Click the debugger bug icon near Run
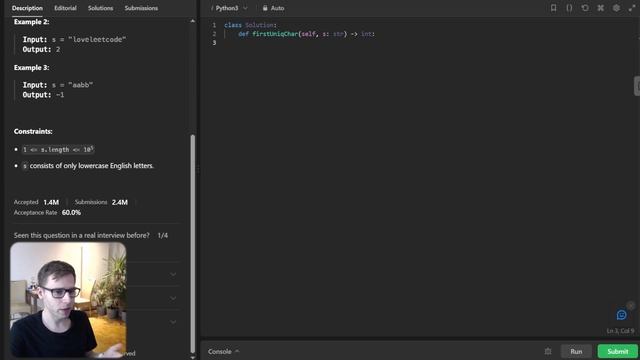Image resolution: width=640 pixels, height=360 pixels. (x=548, y=351)
